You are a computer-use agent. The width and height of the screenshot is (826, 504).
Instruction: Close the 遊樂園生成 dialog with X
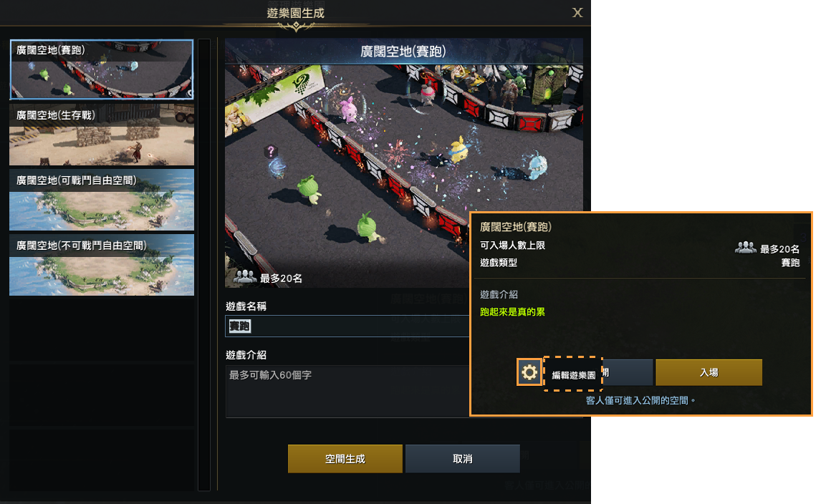coord(577,13)
